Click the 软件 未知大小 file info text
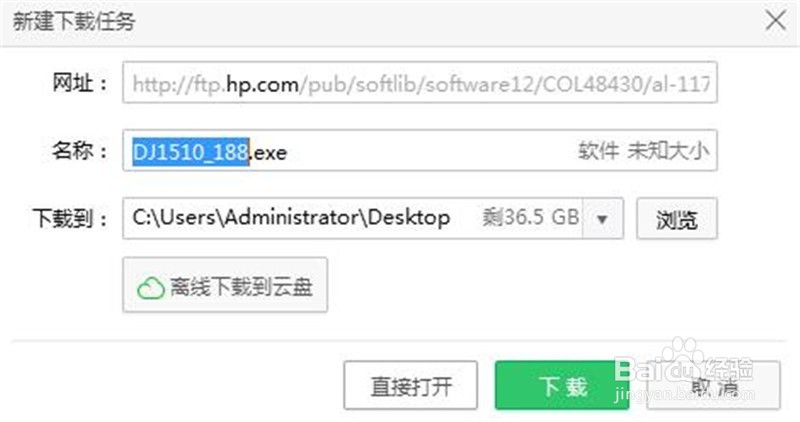Image resolution: width=800 pixels, height=422 pixels. pos(643,151)
